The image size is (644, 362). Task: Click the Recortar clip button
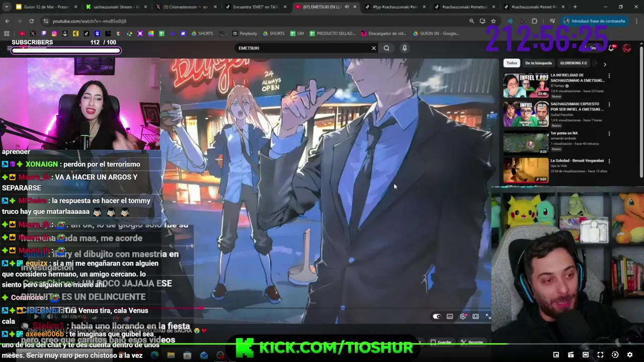pyautogui.click(x=472, y=342)
